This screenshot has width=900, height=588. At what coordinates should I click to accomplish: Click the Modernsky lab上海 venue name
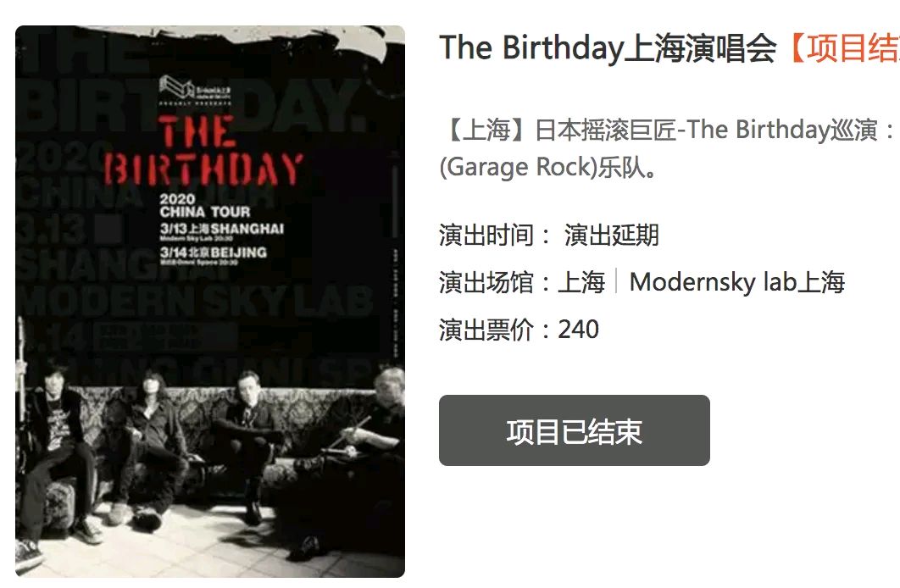click(x=737, y=282)
